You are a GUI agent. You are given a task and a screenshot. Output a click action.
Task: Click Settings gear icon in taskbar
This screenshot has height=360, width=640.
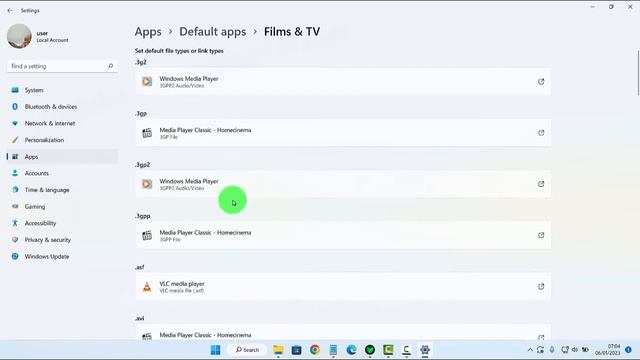click(x=425, y=350)
